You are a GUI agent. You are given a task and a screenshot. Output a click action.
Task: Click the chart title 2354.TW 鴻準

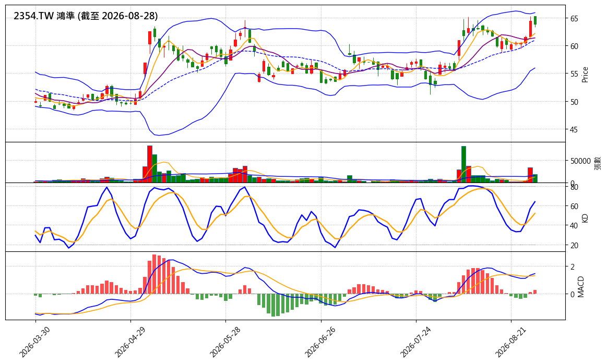point(86,16)
